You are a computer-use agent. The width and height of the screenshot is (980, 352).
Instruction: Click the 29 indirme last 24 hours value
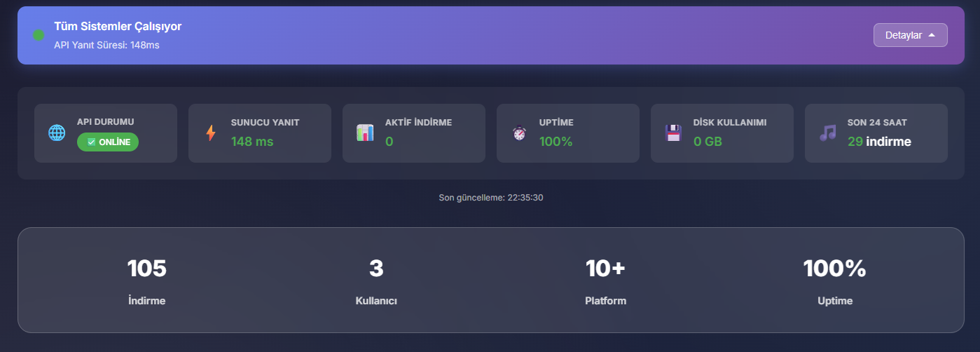(879, 142)
